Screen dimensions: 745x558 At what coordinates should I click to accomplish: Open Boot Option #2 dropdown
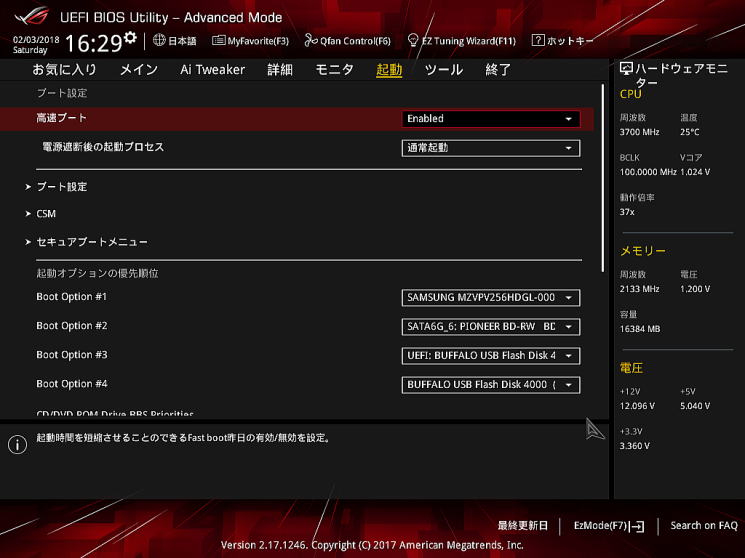click(x=491, y=327)
